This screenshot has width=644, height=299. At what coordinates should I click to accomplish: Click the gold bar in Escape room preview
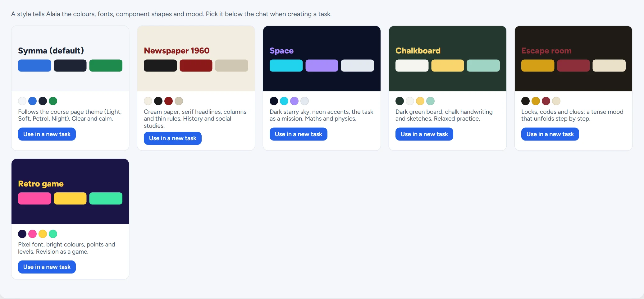click(x=538, y=66)
